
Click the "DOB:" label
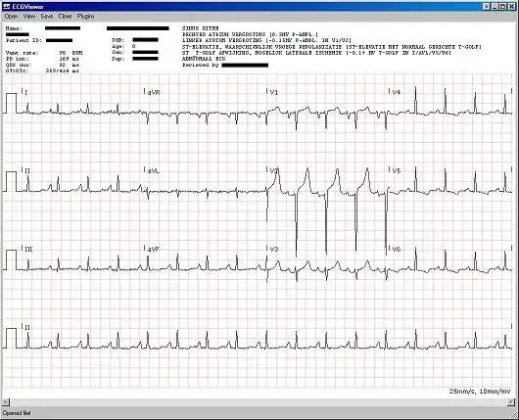pyautogui.click(x=118, y=40)
